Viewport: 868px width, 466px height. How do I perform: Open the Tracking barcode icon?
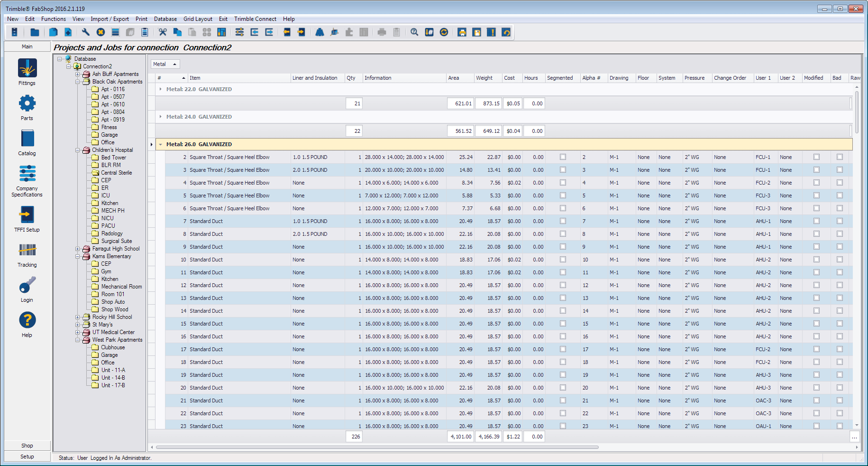pos(27,250)
